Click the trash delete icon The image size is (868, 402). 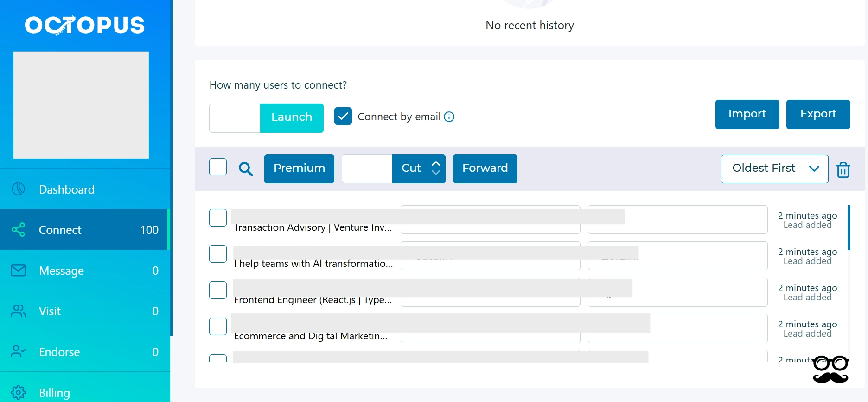coord(843,170)
